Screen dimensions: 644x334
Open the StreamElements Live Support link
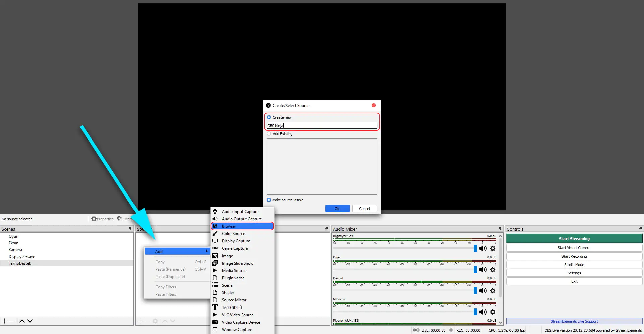574,321
